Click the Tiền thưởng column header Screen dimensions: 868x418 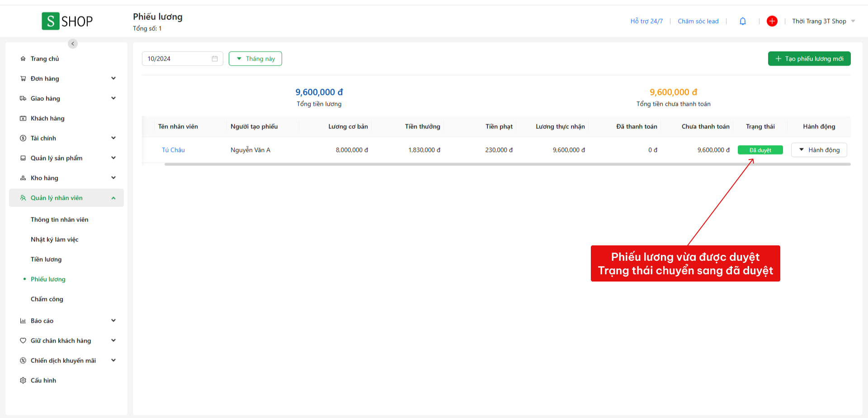click(423, 127)
